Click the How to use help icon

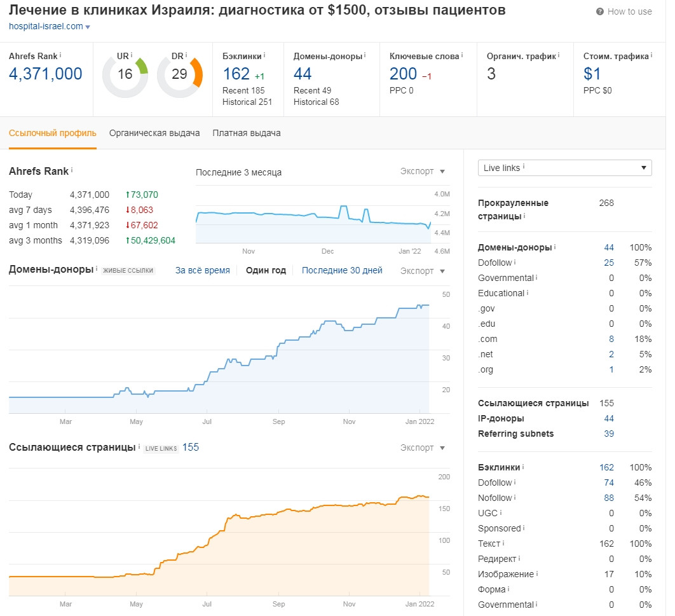point(599,11)
